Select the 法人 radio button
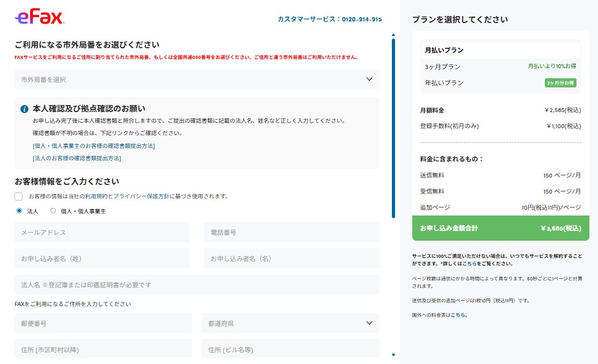 (x=18, y=210)
